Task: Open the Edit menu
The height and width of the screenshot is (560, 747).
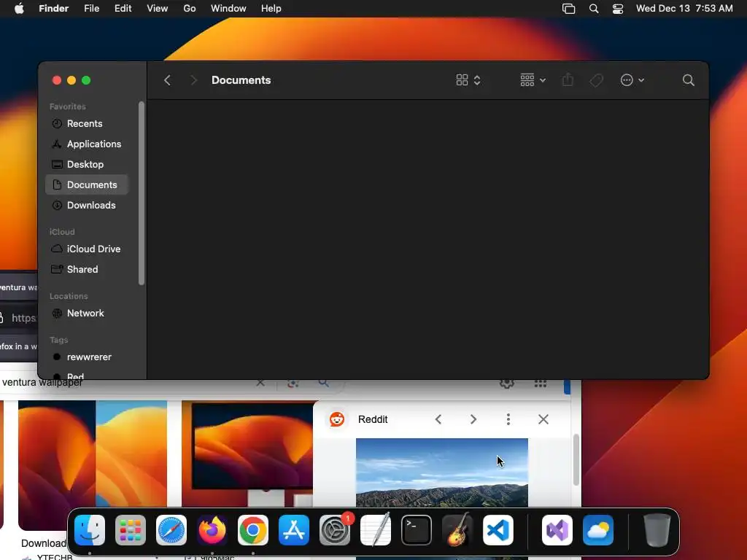Action: [123, 9]
